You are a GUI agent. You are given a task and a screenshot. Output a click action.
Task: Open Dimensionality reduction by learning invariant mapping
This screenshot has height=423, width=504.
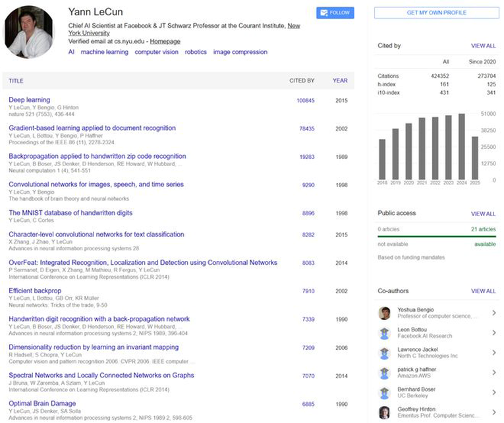coord(94,347)
